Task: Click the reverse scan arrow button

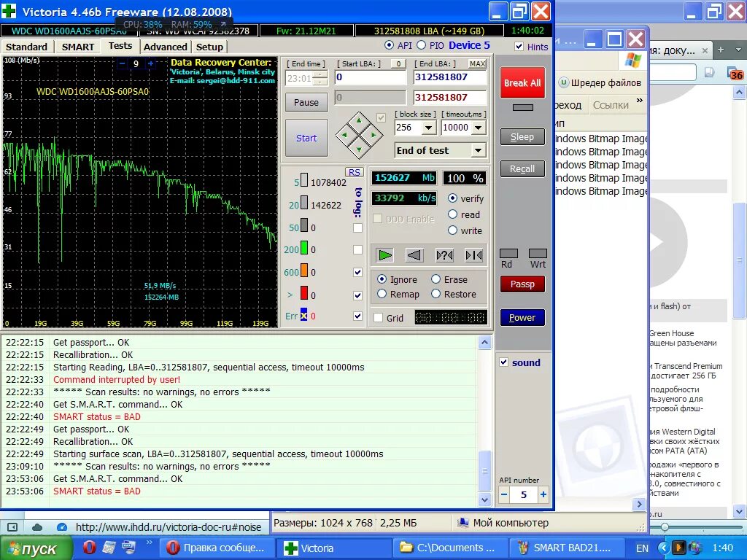Action: pyautogui.click(x=414, y=255)
